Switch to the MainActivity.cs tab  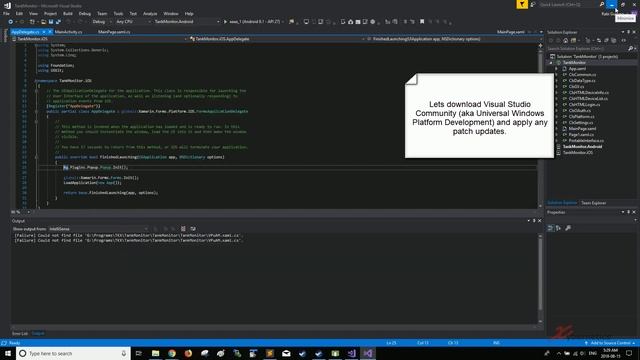68,32
